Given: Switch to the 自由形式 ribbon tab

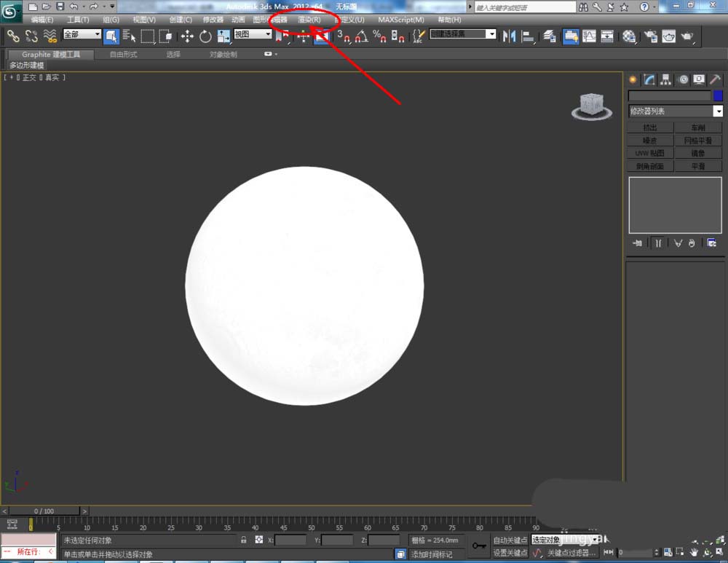Looking at the screenshot, I should point(123,55).
